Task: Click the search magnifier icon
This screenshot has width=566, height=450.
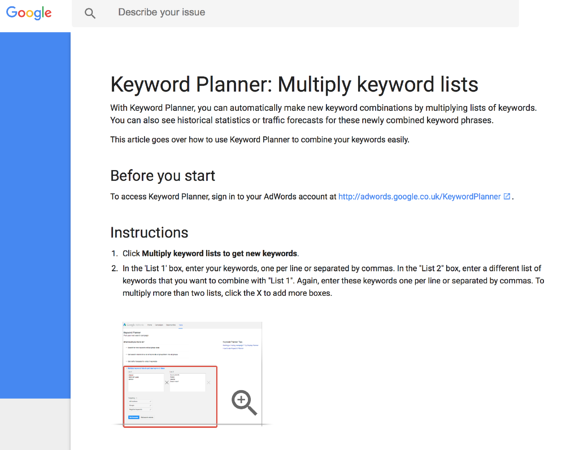Action: click(x=90, y=13)
